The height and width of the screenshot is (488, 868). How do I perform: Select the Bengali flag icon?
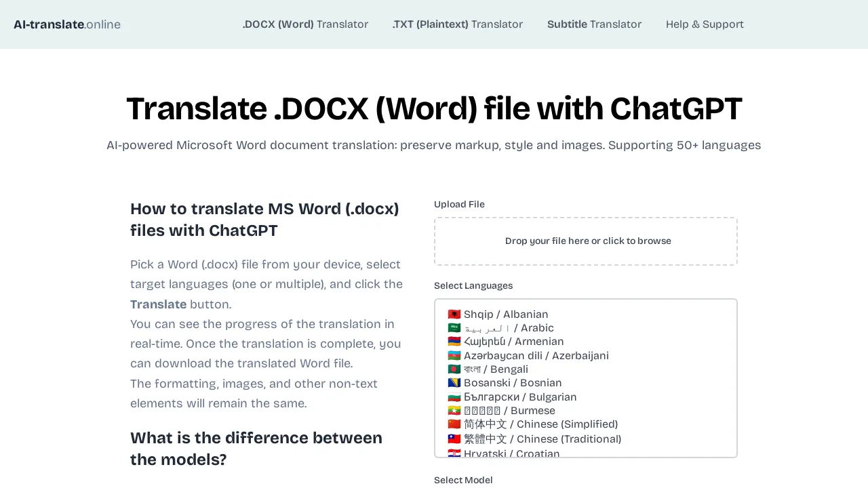(454, 369)
